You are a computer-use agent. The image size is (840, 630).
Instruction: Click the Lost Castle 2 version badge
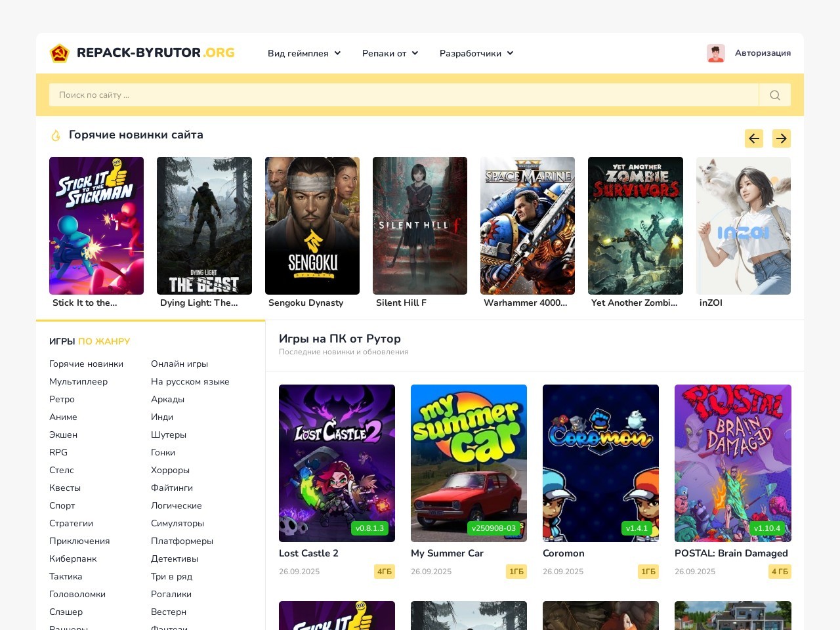pyautogui.click(x=369, y=528)
